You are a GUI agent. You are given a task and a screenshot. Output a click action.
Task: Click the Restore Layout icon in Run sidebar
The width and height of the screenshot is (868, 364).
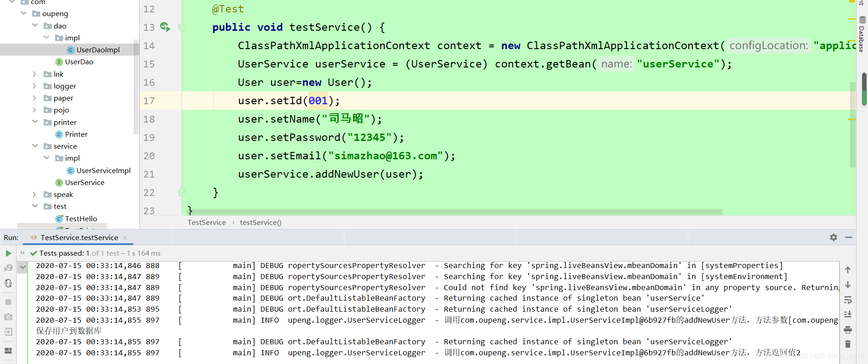pos(8,351)
